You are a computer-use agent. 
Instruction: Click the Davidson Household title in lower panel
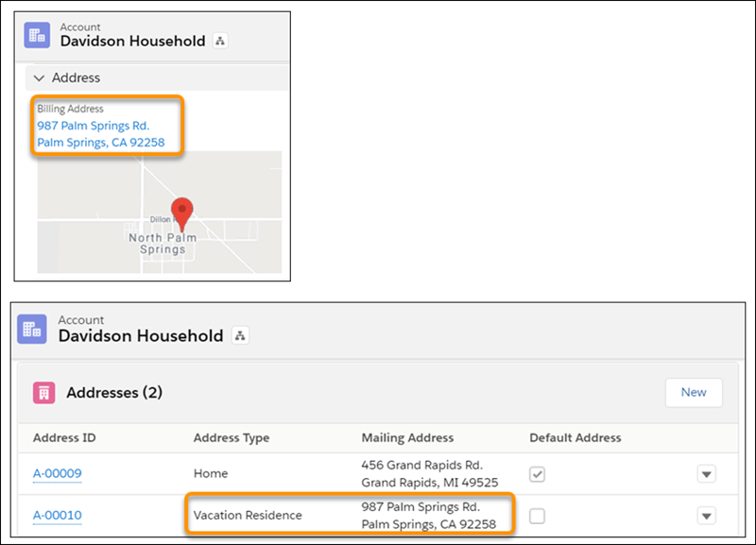click(x=141, y=336)
